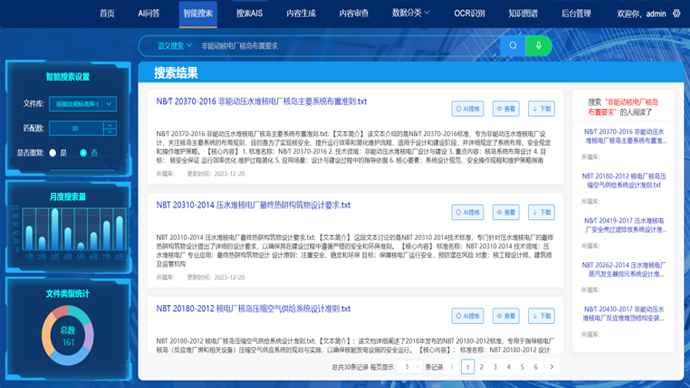This screenshot has width=690, height=388.
Task: Go to page 4 of results
Action: click(x=509, y=366)
